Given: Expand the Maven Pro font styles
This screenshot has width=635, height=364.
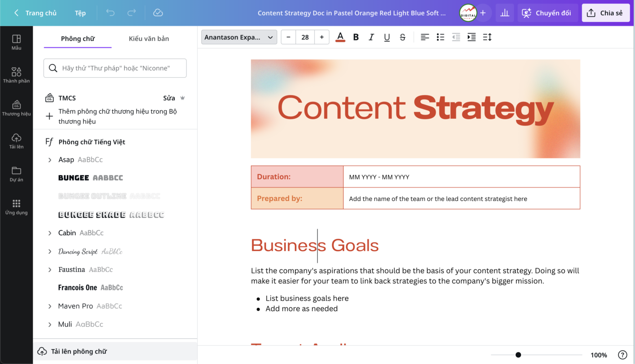Looking at the screenshot, I should [50, 306].
